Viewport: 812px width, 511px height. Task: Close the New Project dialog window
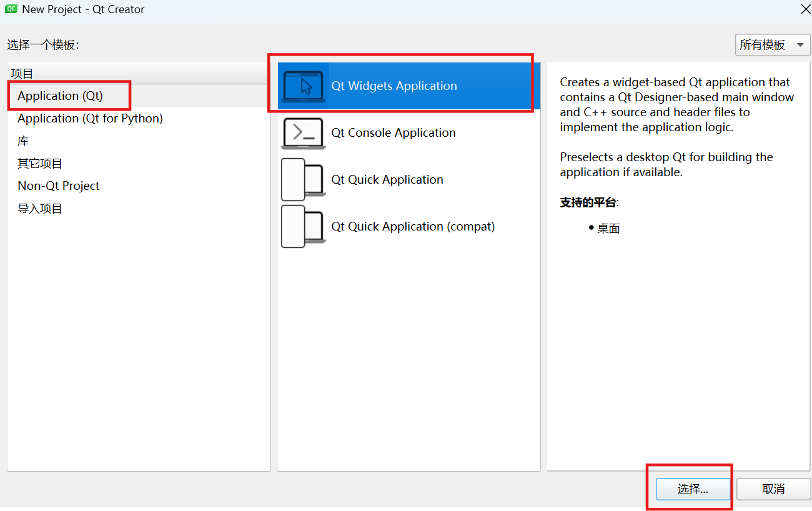pyautogui.click(x=806, y=9)
